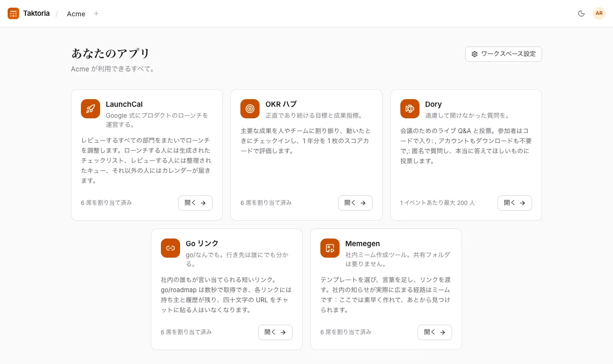Click '6 席を割り当て済み' on Go リンク card
This screenshot has width=613, height=364.
pos(186,332)
